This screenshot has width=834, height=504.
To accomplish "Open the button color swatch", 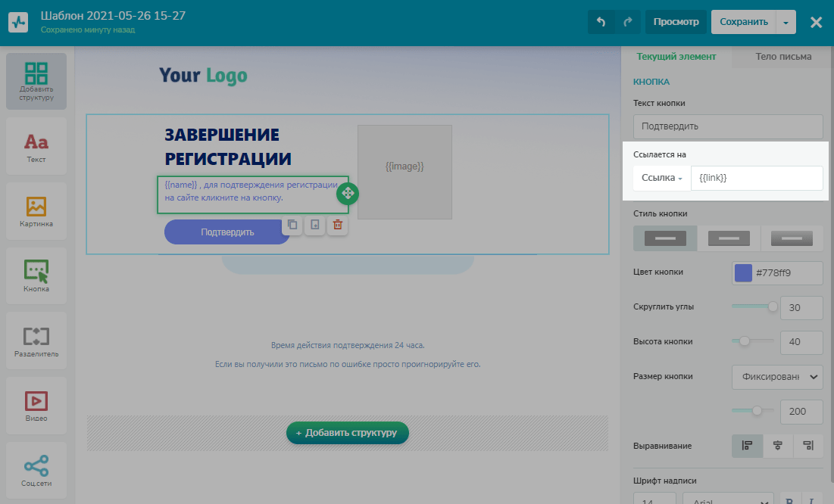I will 743,272.
